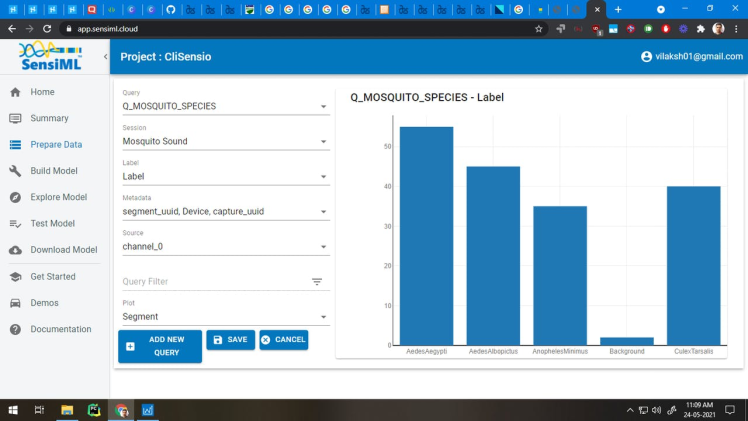
Task: Open the notification center icon
Action: click(x=730, y=410)
